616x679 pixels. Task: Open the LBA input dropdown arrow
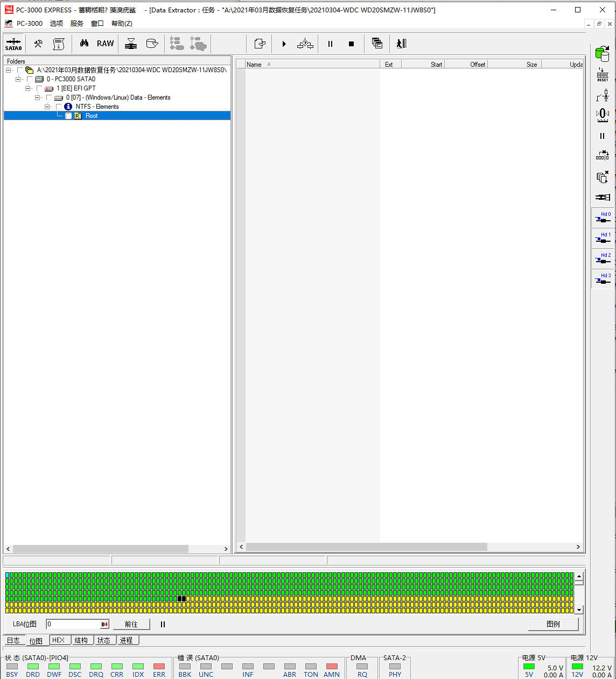click(x=104, y=624)
